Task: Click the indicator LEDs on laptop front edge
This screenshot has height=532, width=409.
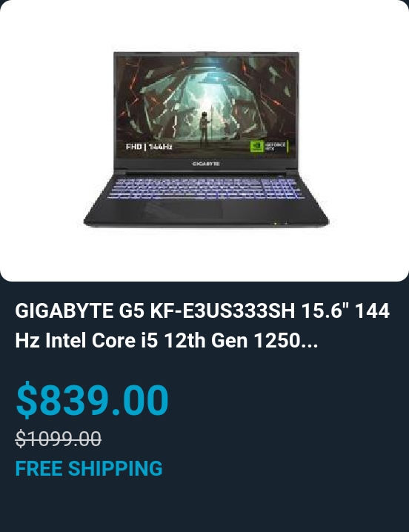Action: 280,224
